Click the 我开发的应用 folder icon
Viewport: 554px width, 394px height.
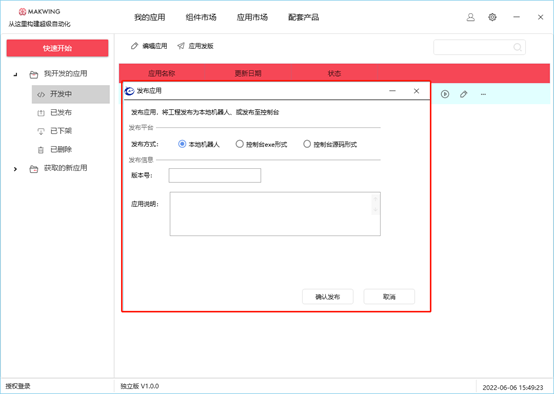(34, 74)
